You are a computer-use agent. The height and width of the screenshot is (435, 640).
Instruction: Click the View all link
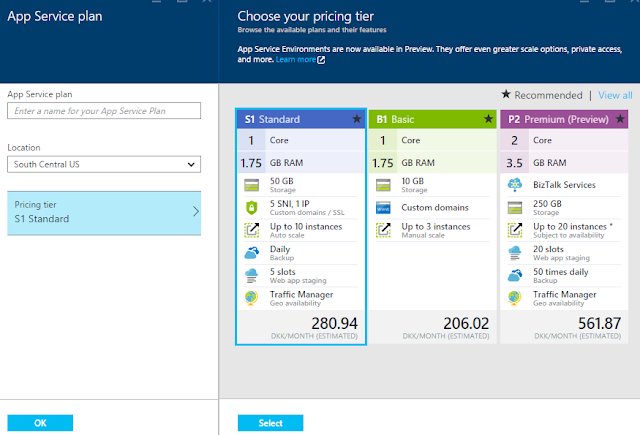tap(615, 95)
